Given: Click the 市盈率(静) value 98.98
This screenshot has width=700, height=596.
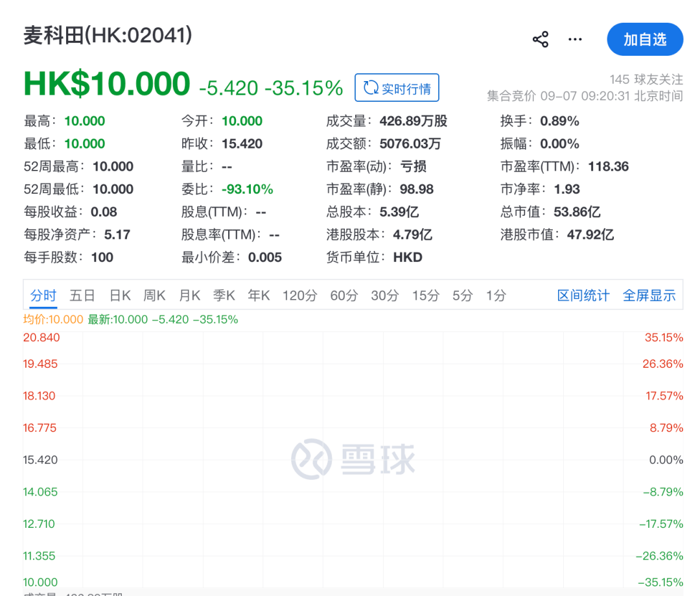Looking at the screenshot, I should click(x=417, y=189).
